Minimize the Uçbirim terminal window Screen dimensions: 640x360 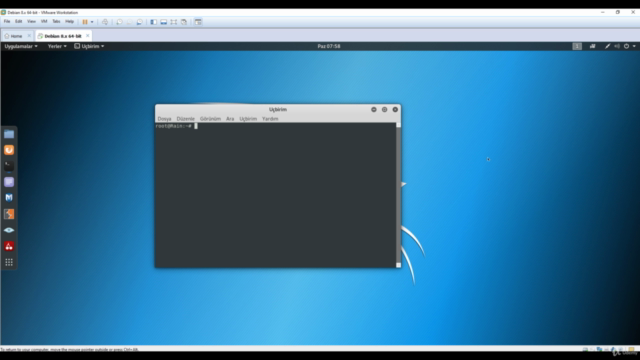pyautogui.click(x=373, y=109)
